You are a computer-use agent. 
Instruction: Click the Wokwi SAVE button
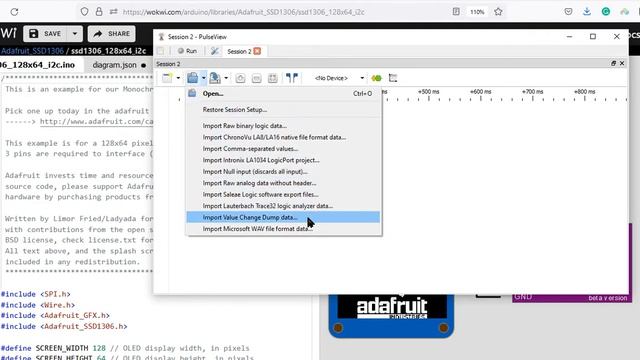[x=46, y=33]
